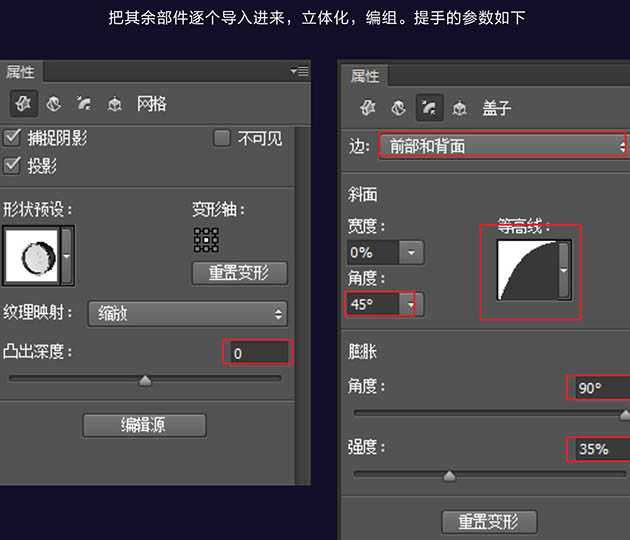Click 强度 field showing 35%
Image resolution: width=630 pixels, height=540 pixels.
click(601, 449)
